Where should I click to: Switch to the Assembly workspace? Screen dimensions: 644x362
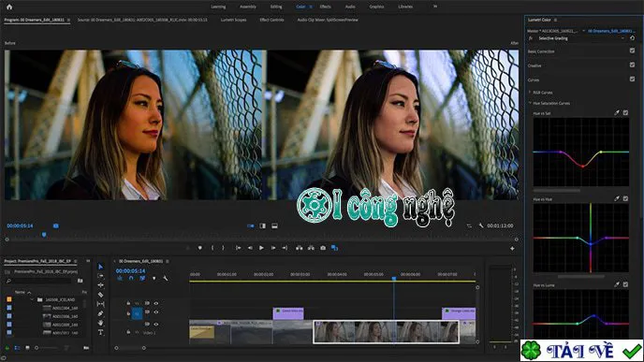point(248,7)
